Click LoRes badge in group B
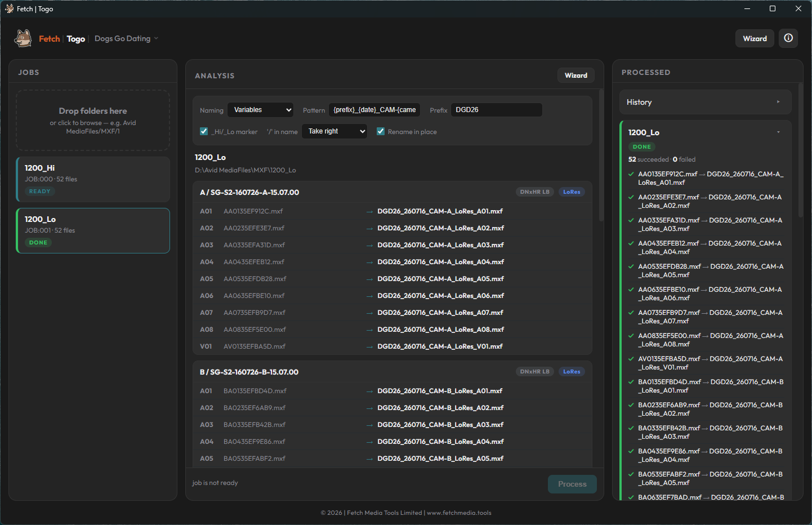Screen dimensions: 812x525 pos(572,372)
